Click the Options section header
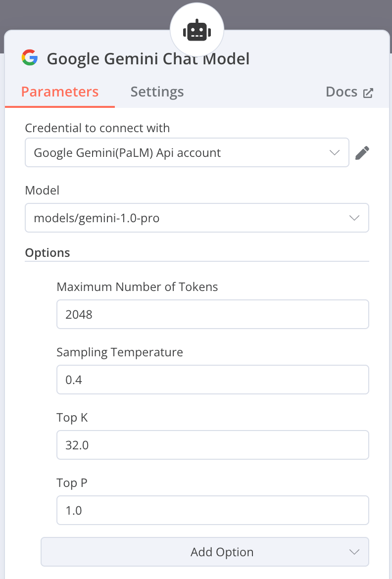Image resolution: width=392 pixels, height=579 pixels. tap(48, 253)
